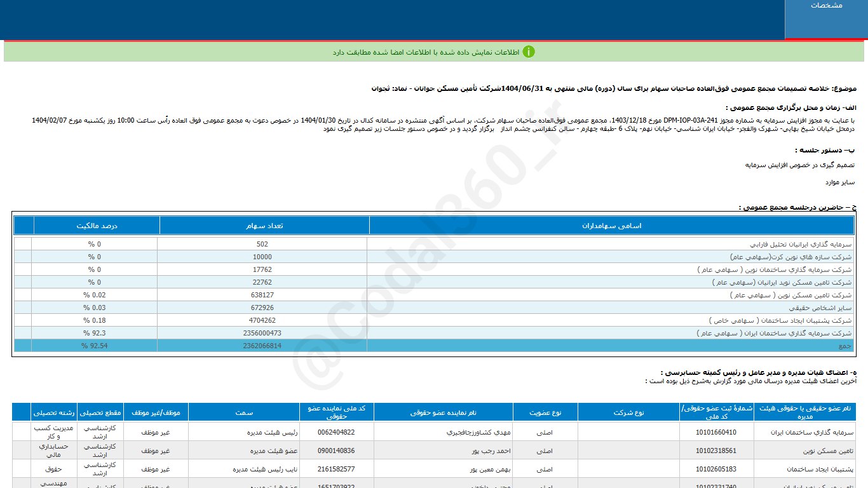Click the 'جمع' total row label
Screen dimensions: 868x488
coord(845,346)
